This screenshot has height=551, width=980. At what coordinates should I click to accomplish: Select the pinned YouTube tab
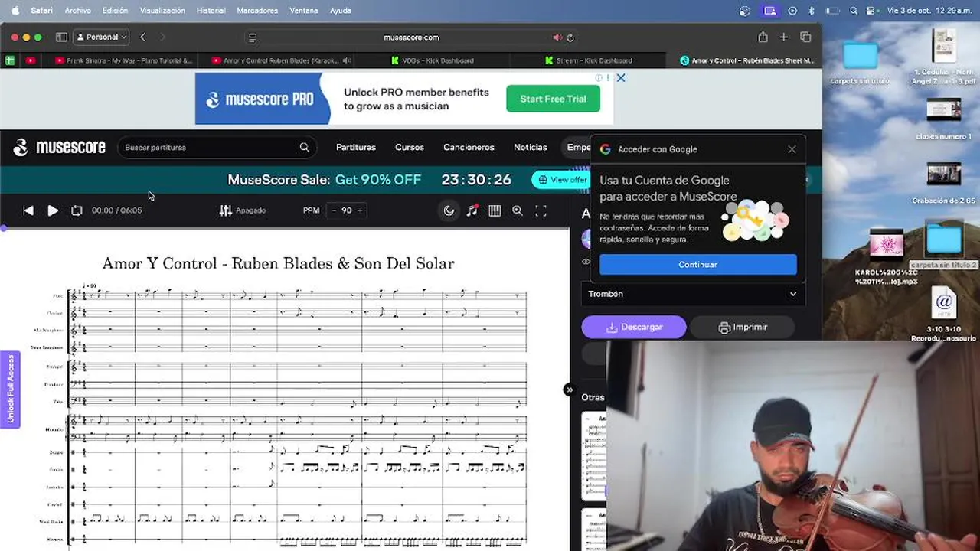pos(31,60)
